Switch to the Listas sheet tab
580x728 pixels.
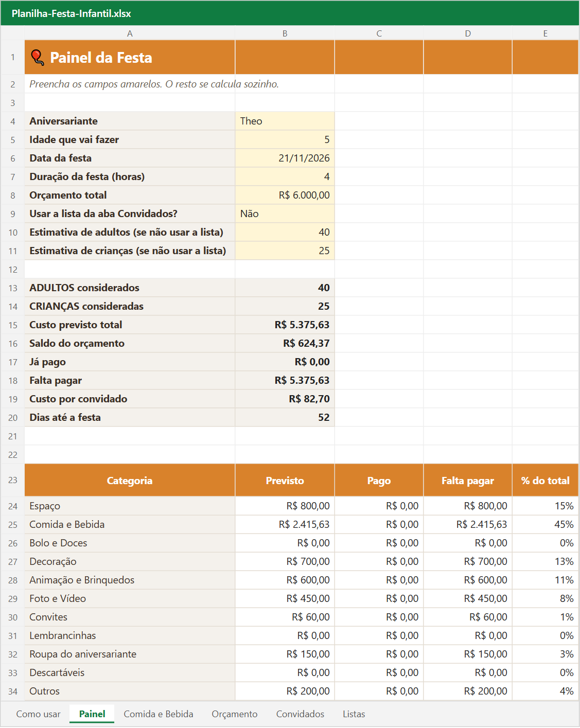[354, 714]
